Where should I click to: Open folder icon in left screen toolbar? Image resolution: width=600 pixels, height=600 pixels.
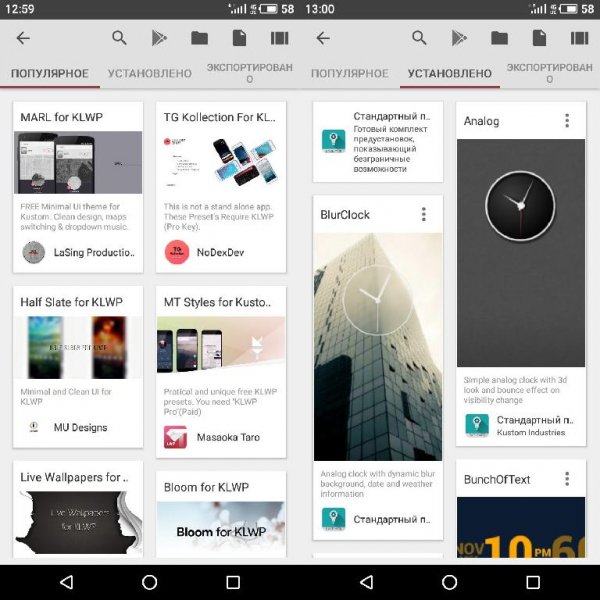click(x=199, y=38)
